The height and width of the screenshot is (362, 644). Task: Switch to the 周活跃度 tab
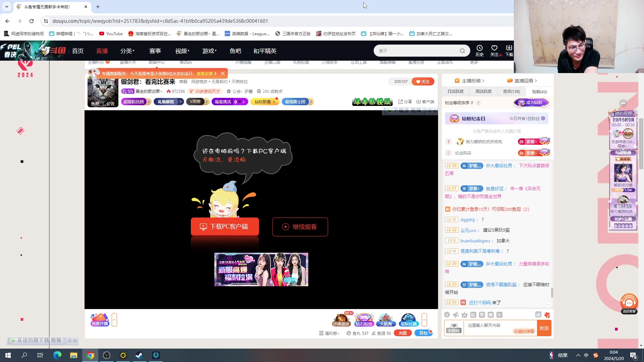pyautogui.click(x=483, y=92)
